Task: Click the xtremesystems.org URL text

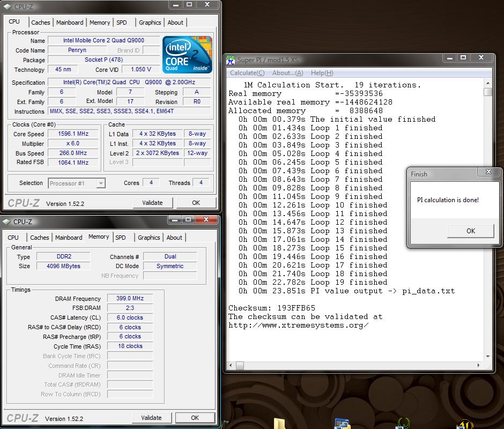Action: click(x=299, y=325)
